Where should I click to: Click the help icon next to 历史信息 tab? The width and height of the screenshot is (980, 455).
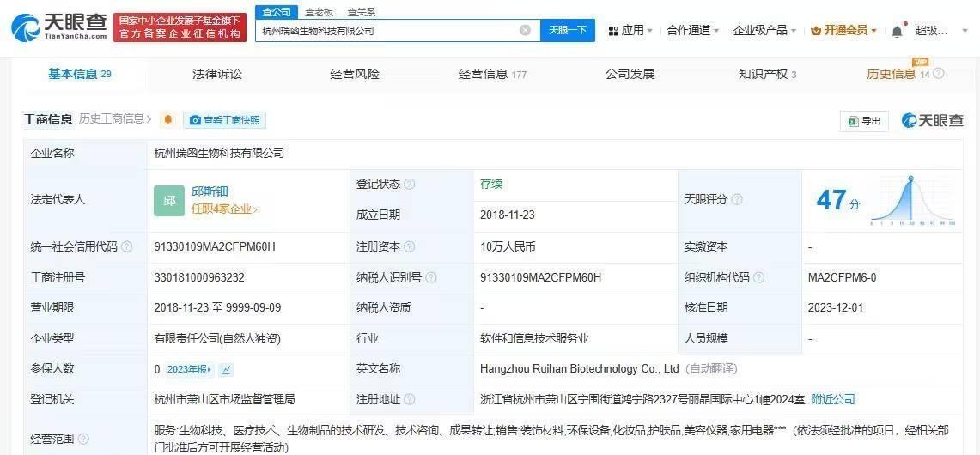938,74
